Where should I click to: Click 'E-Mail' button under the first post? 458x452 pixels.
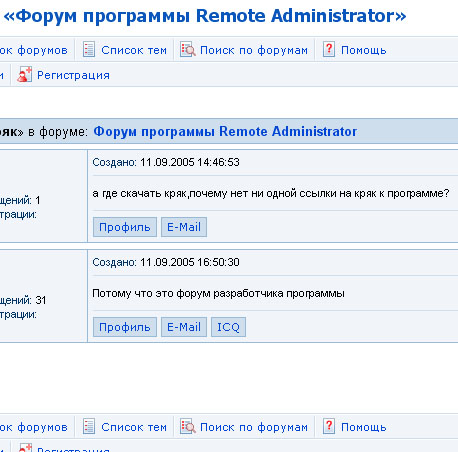184,227
